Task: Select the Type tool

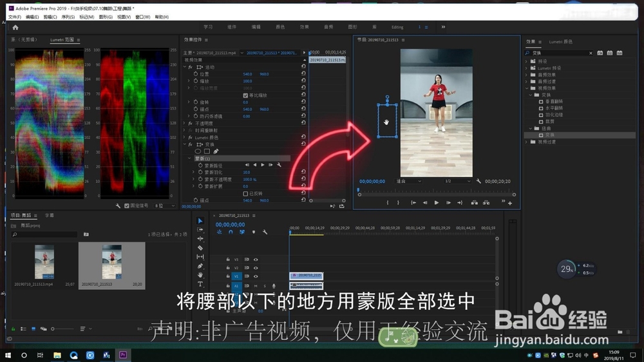Action: pyautogui.click(x=200, y=284)
